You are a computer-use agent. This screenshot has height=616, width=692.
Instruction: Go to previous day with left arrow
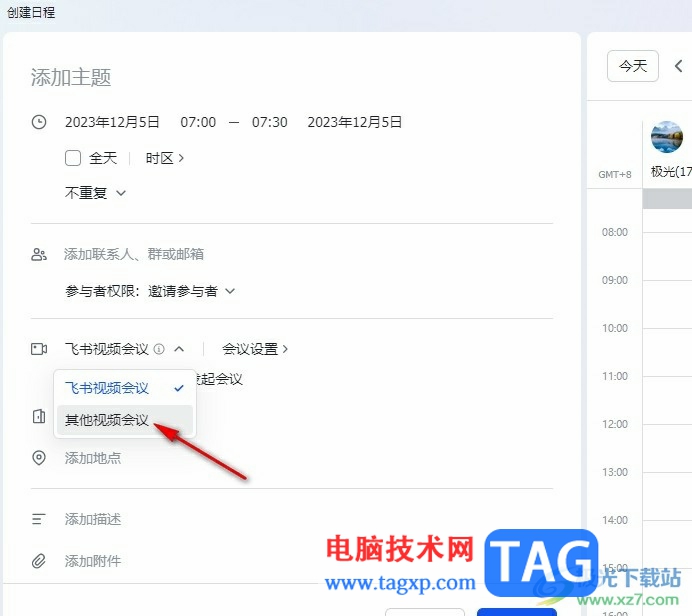[x=679, y=66]
